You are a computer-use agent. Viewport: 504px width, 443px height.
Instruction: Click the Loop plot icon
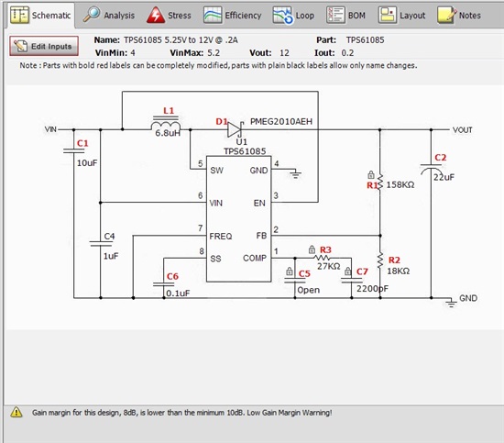(282, 15)
